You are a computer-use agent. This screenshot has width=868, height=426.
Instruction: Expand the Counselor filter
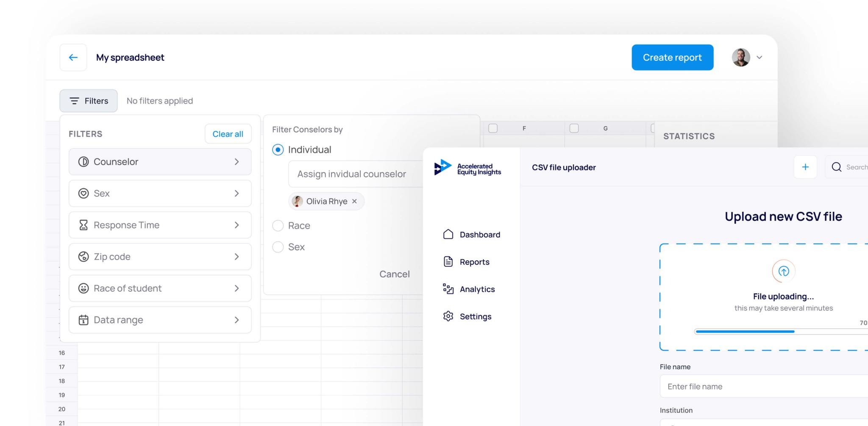[x=160, y=162]
